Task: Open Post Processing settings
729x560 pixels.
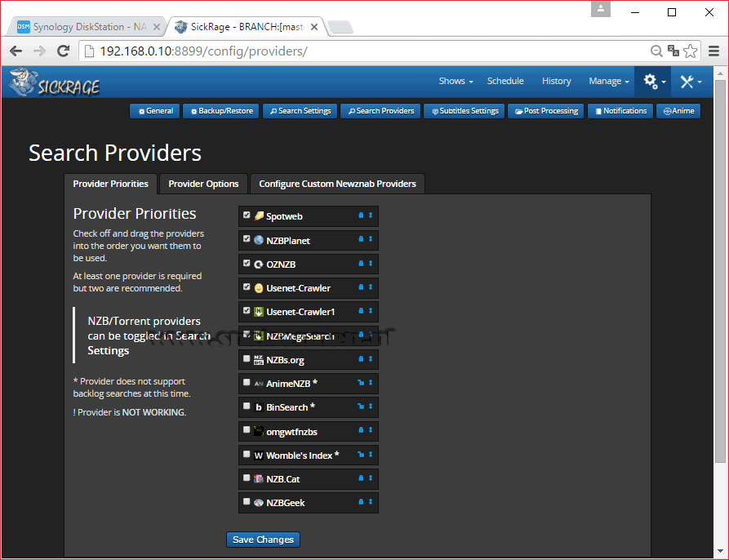Action: click(x=546, y=111)
